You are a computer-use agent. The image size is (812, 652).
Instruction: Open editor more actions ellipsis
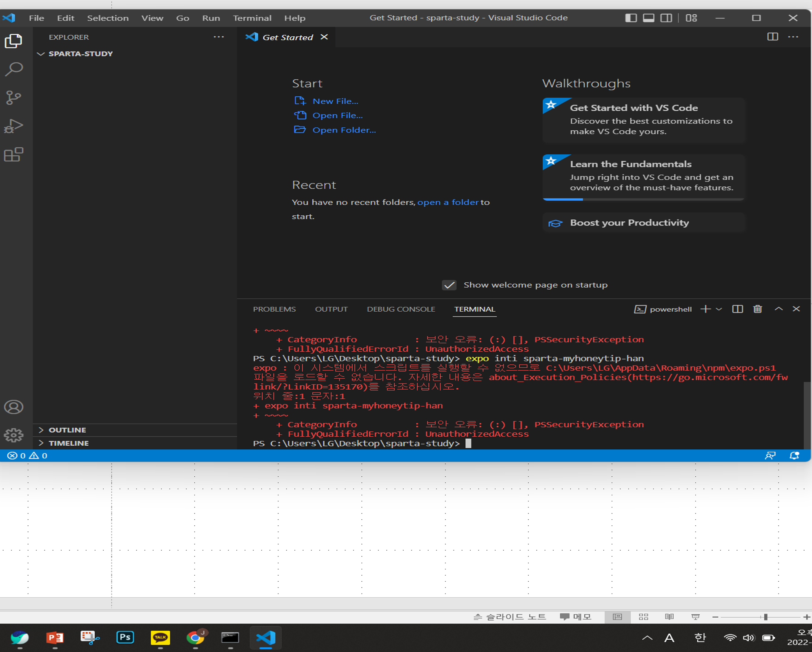[793, 37]
